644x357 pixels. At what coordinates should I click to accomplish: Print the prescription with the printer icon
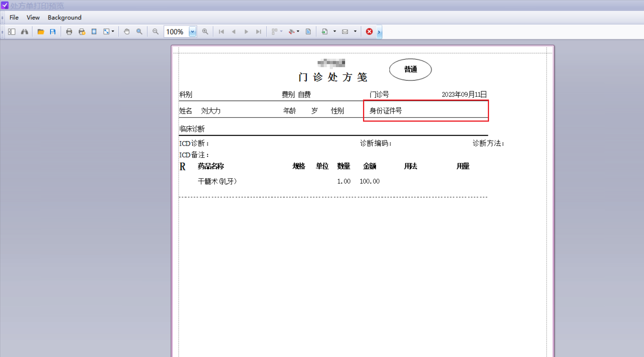(x=69, y=32)
